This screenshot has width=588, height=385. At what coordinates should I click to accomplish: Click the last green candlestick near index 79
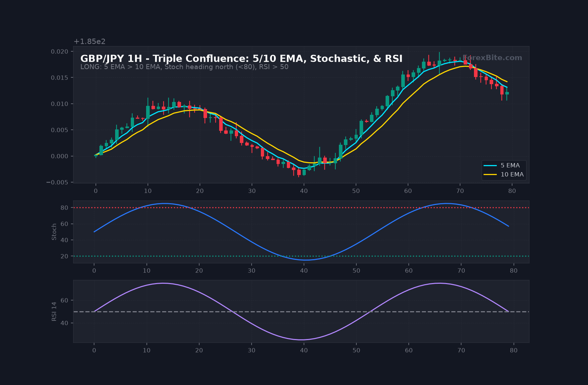coord(507,93)
